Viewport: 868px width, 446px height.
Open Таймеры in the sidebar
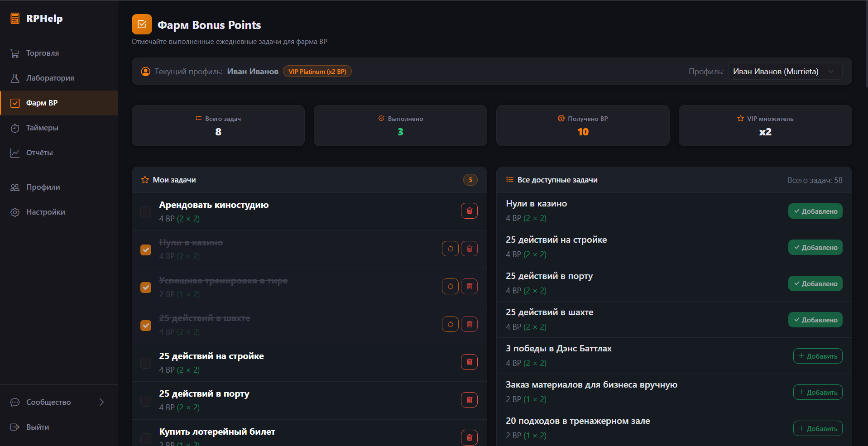59,128
